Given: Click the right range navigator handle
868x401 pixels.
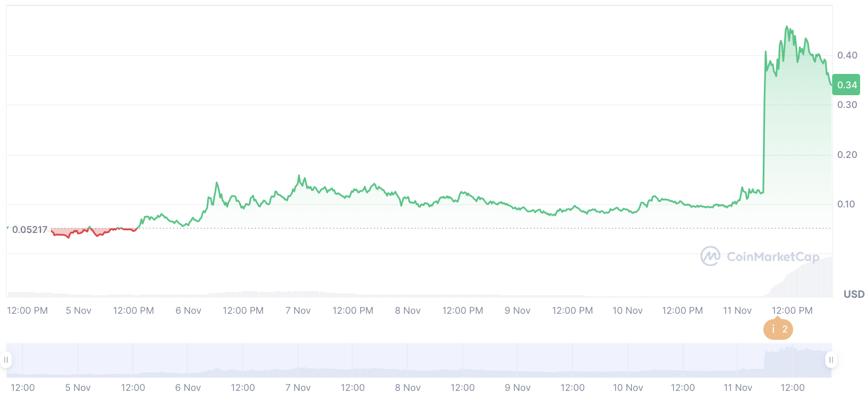Looking at the screenshot, I should click(x=831, y=360).
